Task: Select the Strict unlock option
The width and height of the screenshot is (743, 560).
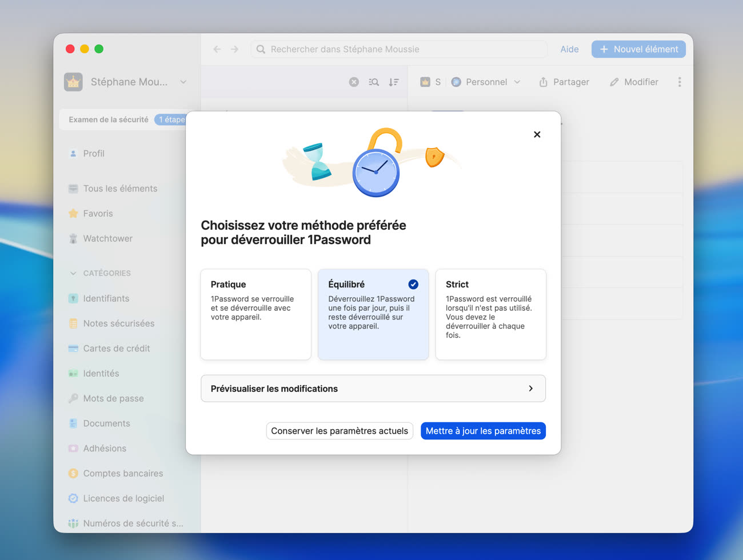Action: (490, 314)
